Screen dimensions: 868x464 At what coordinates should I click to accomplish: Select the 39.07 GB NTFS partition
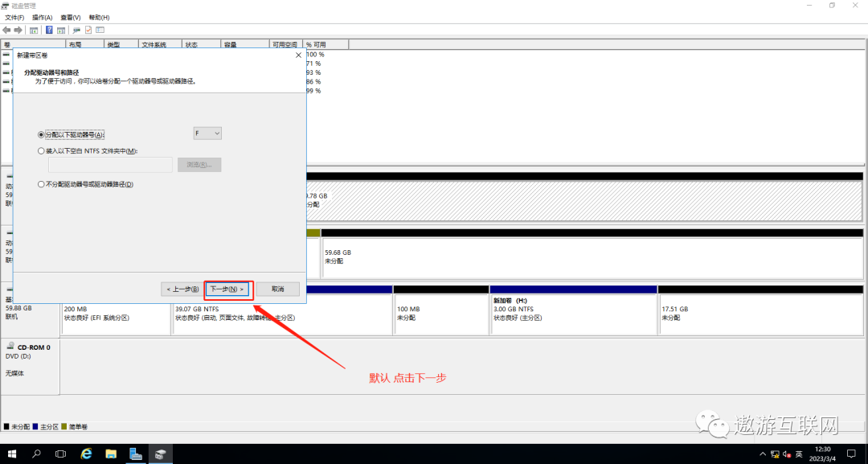coord(282,314)
